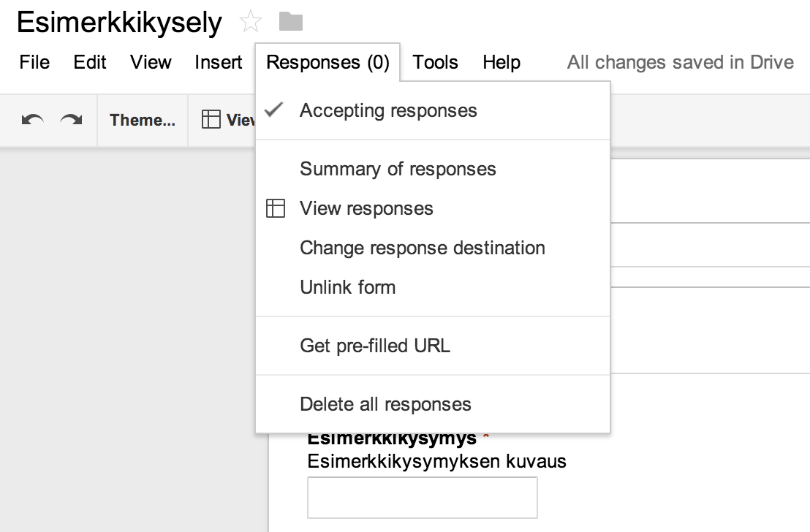This screenshot has width=810, height=532.
Task: Open the Help menu
Action: 501,63
